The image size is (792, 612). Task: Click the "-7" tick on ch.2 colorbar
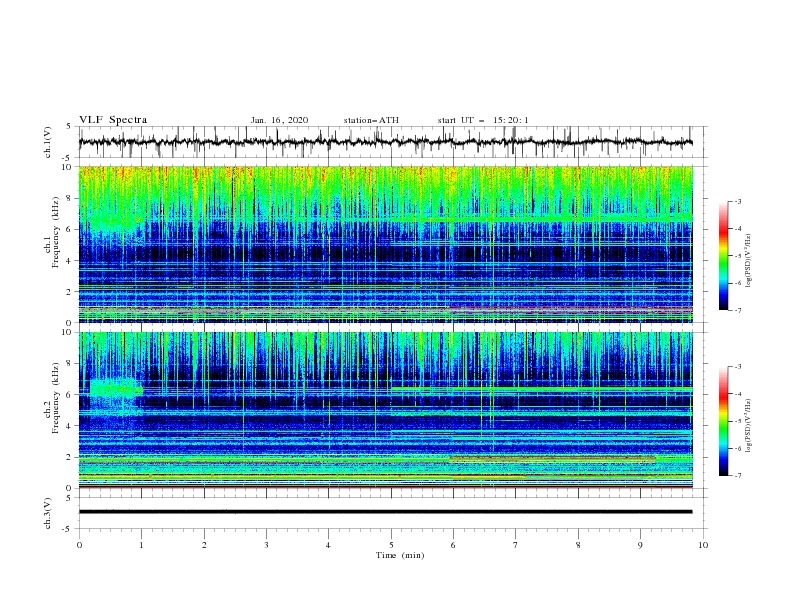click(x=738, y=475)
